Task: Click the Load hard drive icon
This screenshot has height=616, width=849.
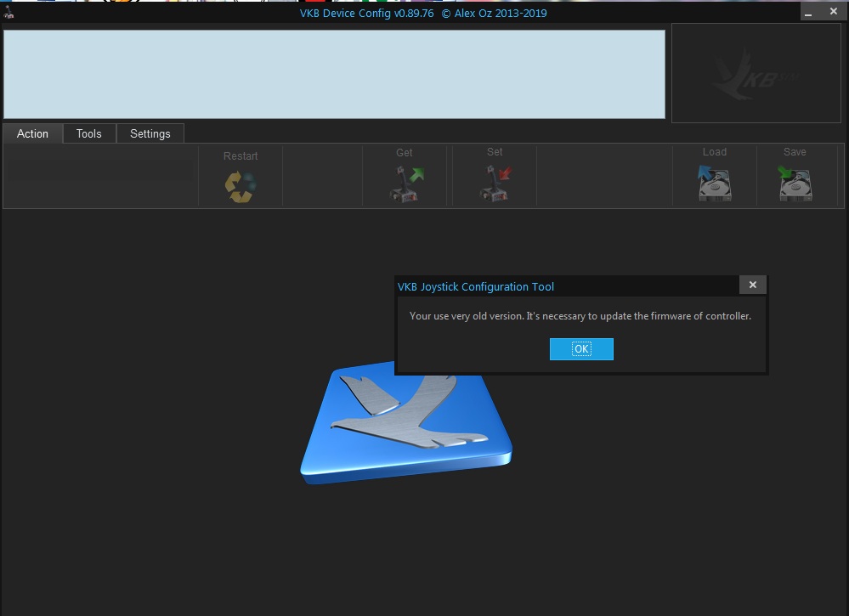Action: pyautogui.click(x=714, y=184)
